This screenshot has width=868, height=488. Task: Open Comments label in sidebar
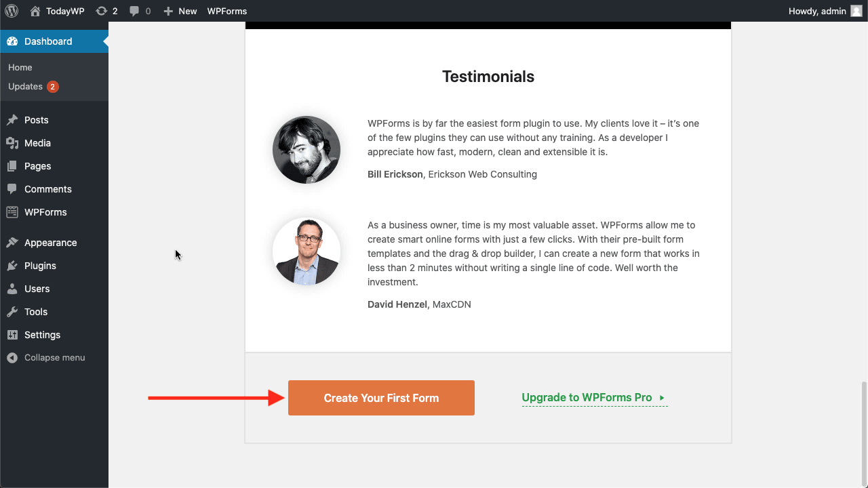(47, 189)
